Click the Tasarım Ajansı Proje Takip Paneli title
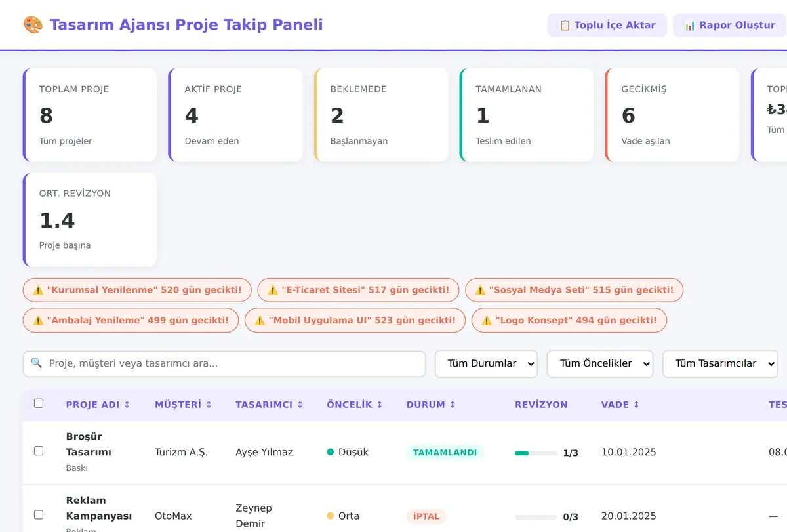 pos(186,25)
